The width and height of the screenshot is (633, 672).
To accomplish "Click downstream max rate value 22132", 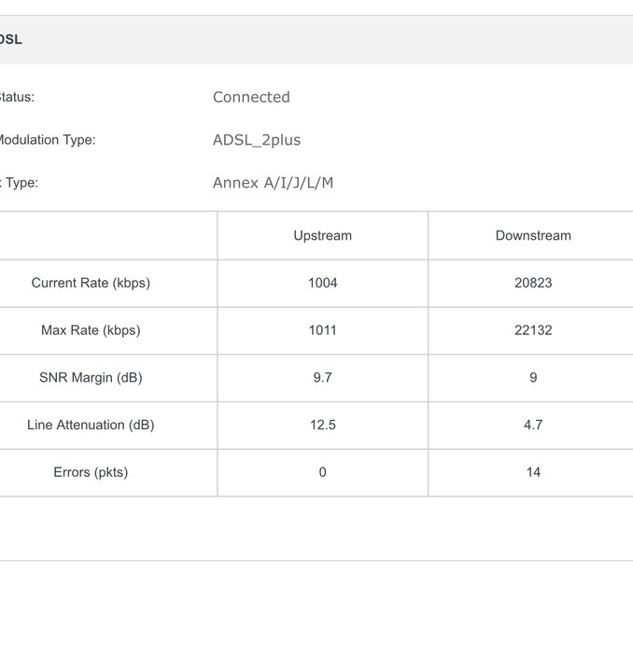I will pyautogui.click(x=533, y=330).
